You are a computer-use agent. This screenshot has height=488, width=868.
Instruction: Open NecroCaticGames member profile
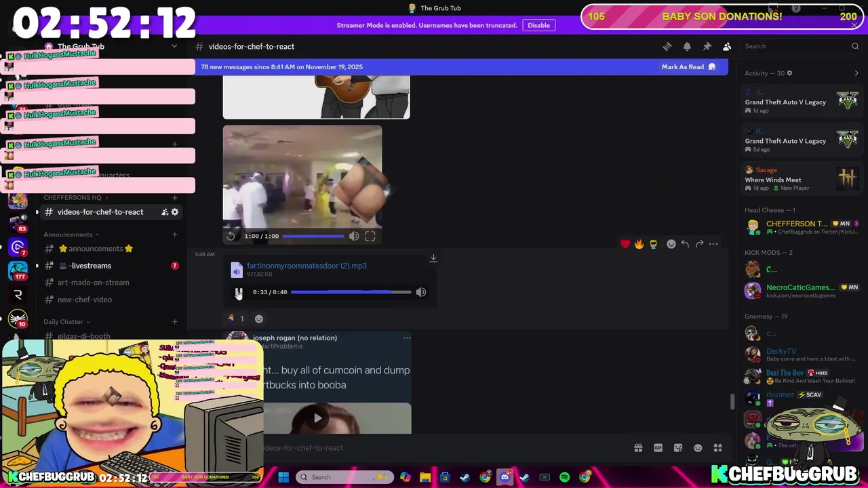(x=802, y=291)
